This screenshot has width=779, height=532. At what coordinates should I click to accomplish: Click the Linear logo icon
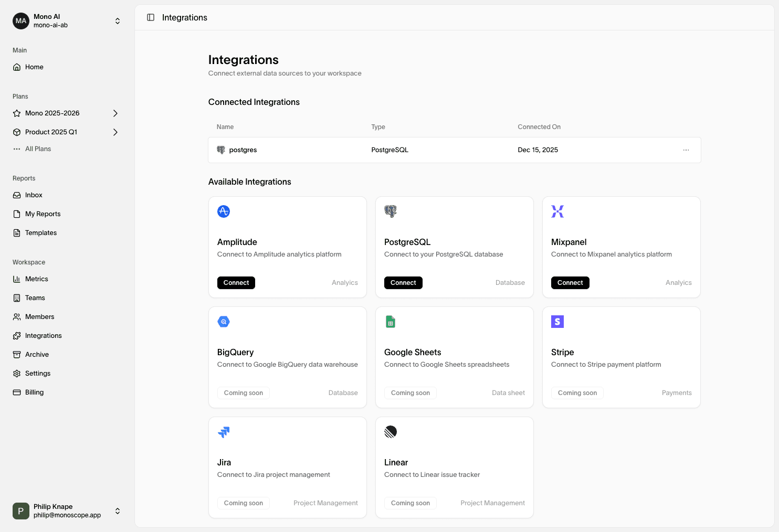[x=391, y=432]
